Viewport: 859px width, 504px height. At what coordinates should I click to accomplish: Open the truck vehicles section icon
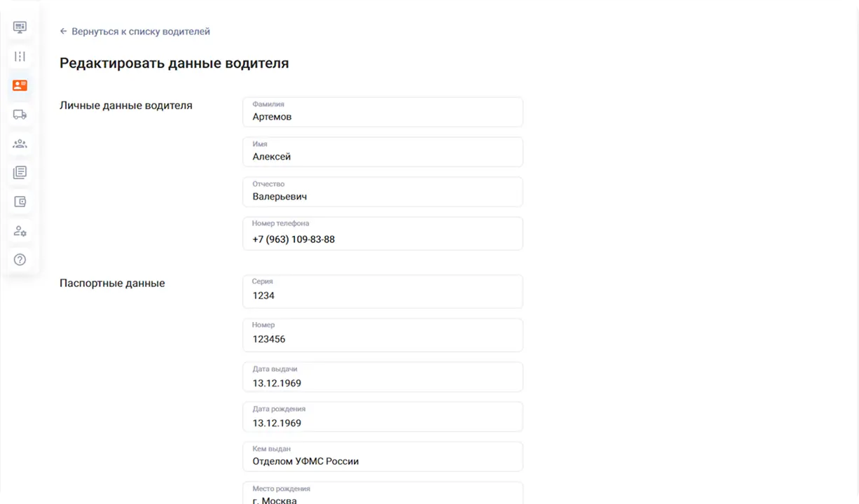[x=20, y=115]
